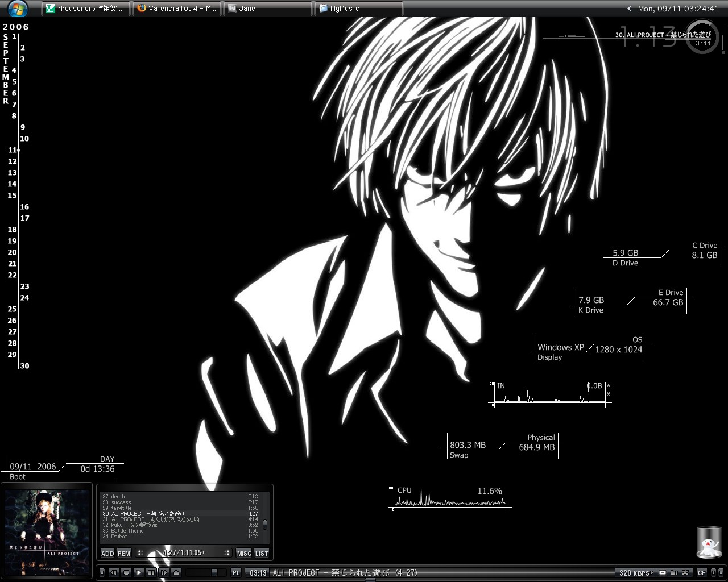Click the volume slider handle
Image resolution: width=728 pixels, height=582 pixels.
click(214, 573)
